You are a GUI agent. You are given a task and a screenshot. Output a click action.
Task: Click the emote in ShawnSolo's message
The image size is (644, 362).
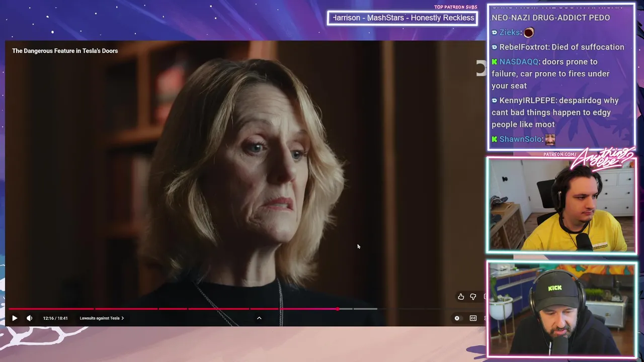coord(550,139)
